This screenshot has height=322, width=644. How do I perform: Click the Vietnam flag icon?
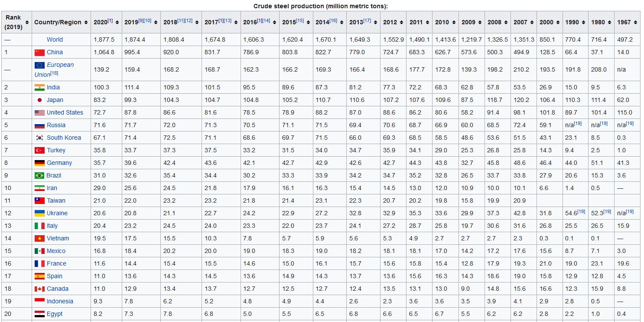click(x=40, y=239)
